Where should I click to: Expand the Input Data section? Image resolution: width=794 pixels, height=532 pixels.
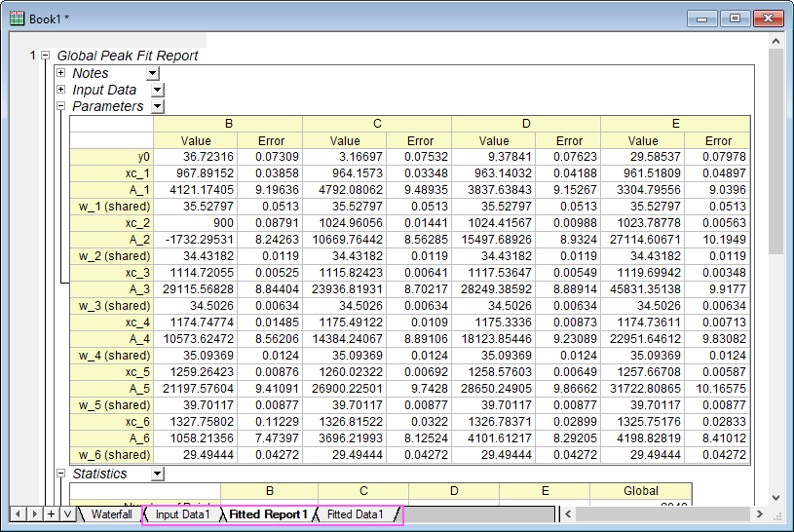coord(61,90)
